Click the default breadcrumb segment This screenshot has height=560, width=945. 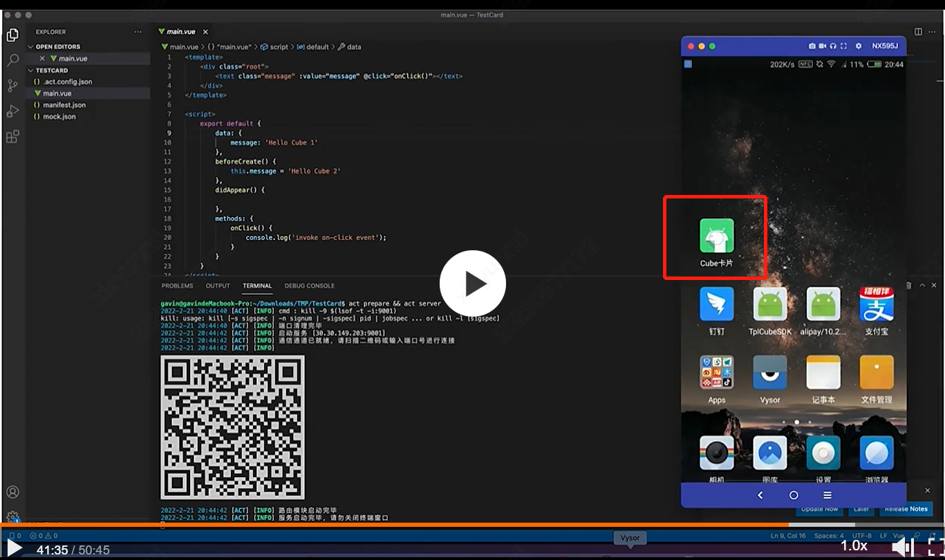coord(312,47)
